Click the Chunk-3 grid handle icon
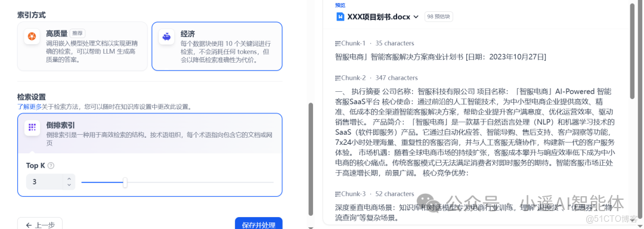Viewport: 644px width, 229px height. tap(338, 194)
